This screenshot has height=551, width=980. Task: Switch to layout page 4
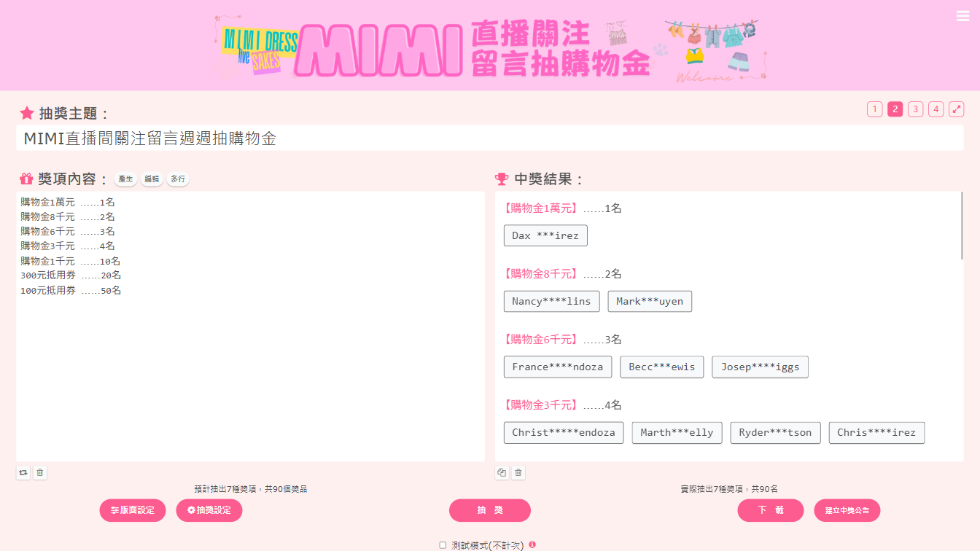(x=936, y=109)
